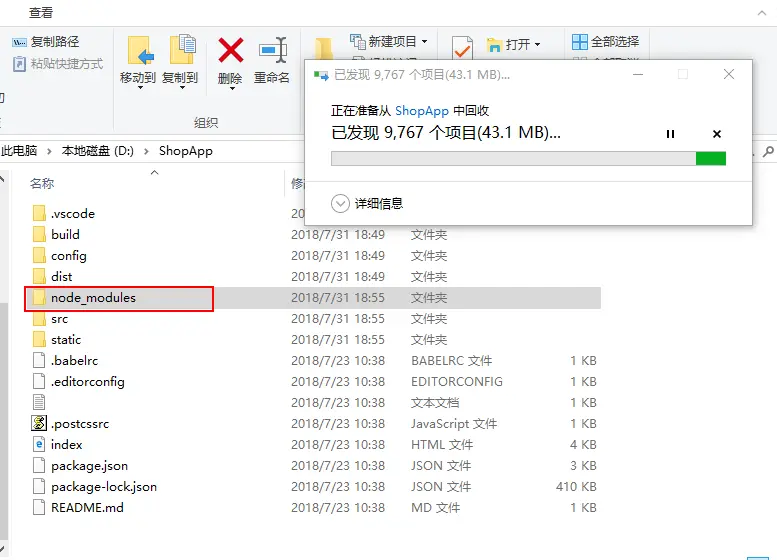777x560 pixels.
Task: Select the dist folder
Action: [61, 277]
